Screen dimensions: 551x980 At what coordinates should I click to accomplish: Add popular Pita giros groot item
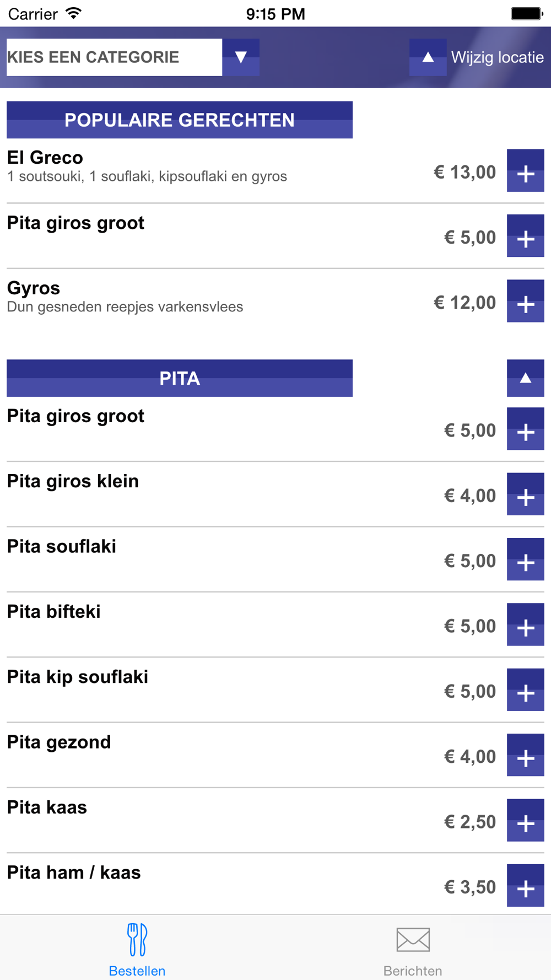point(525,236)
